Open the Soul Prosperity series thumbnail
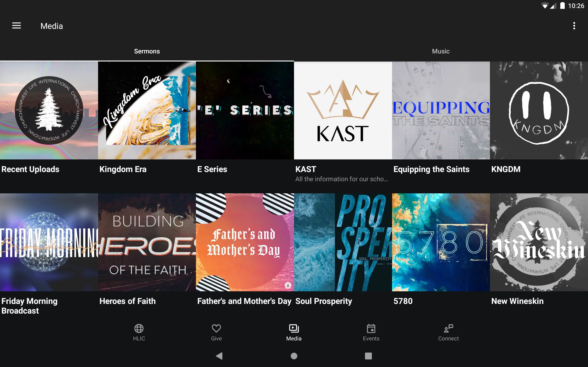 point(343,242)
